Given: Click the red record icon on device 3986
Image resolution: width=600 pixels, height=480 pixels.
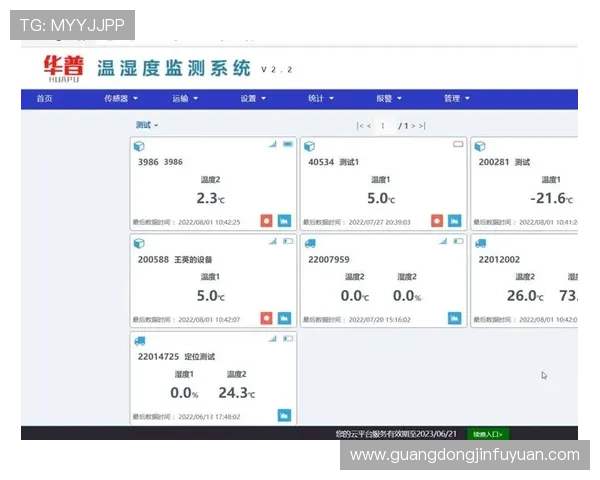Looking at the screenshot, I should pyautogui.click(x=266, y=220).
